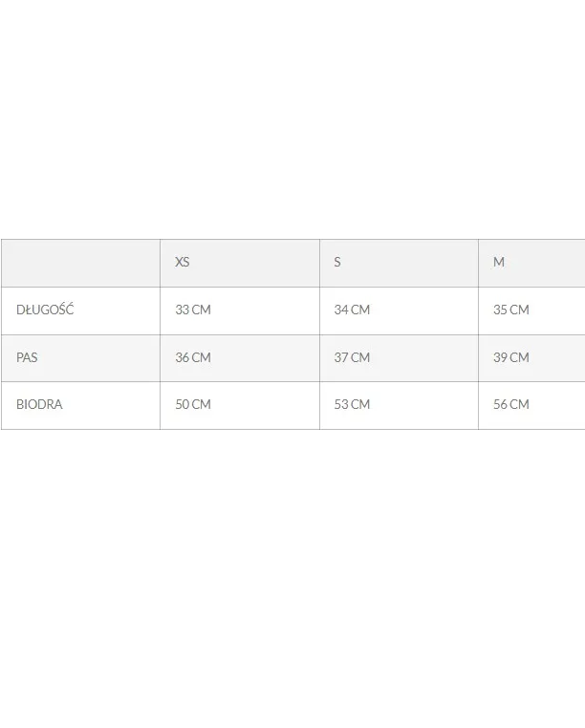Click the XS size column header
The image size is (585, 728).
(x=183, y=262)
